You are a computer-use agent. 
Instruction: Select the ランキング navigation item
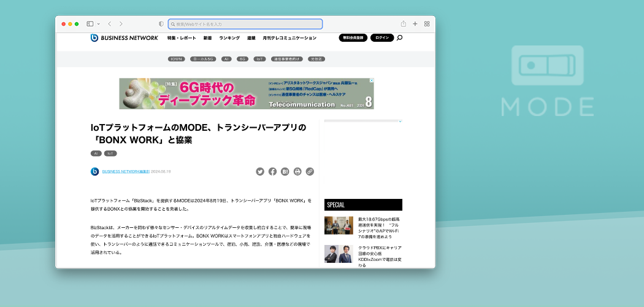229,38
